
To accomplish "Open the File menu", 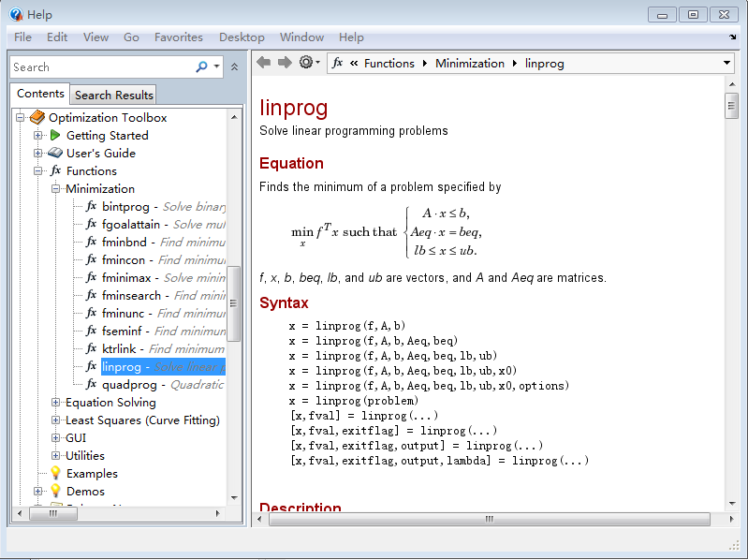I will click(22, 37).
